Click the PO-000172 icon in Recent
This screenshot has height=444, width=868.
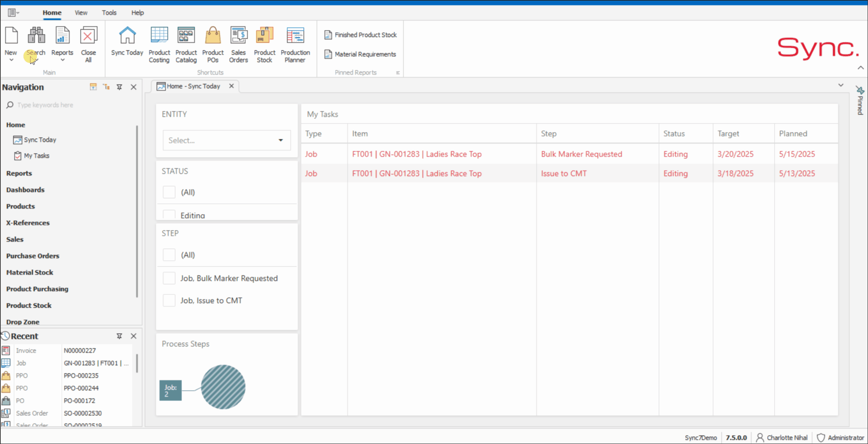[x=6, y=401]
